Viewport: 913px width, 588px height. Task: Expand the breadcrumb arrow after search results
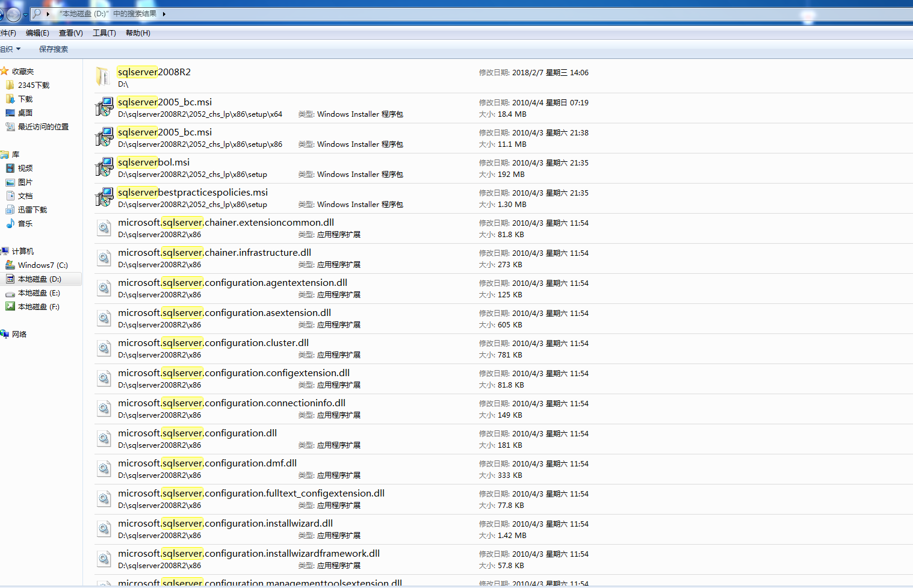[164, 14]
